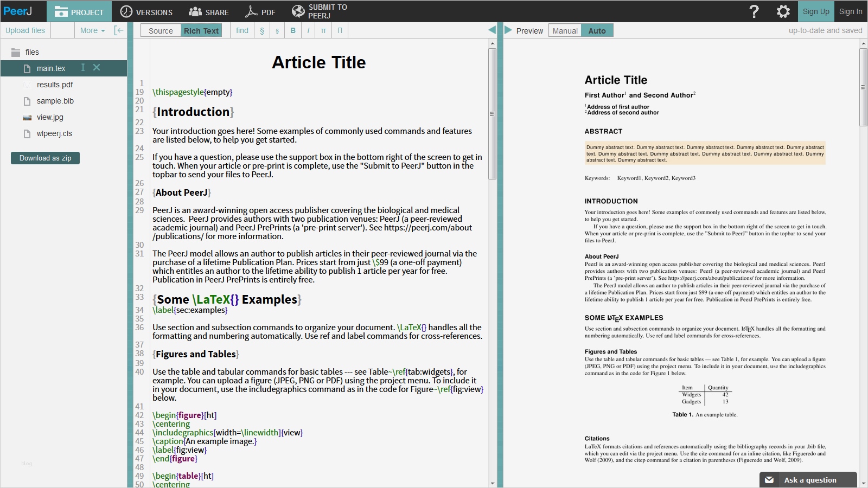Select the files folder
Viewport: 868px width, 488px height.
pyautogui.click(x=26, y=52)
